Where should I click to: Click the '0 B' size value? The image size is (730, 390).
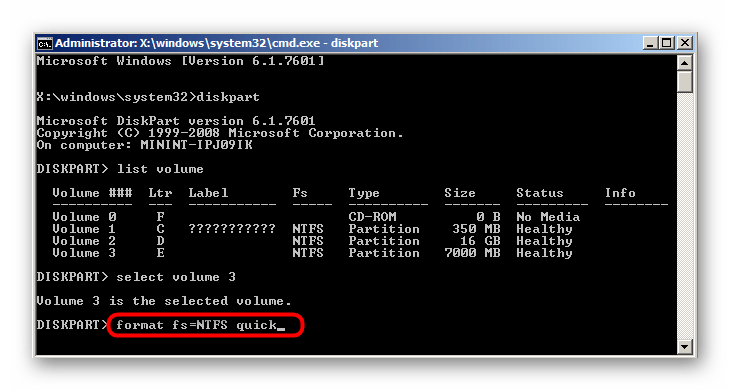488,217
